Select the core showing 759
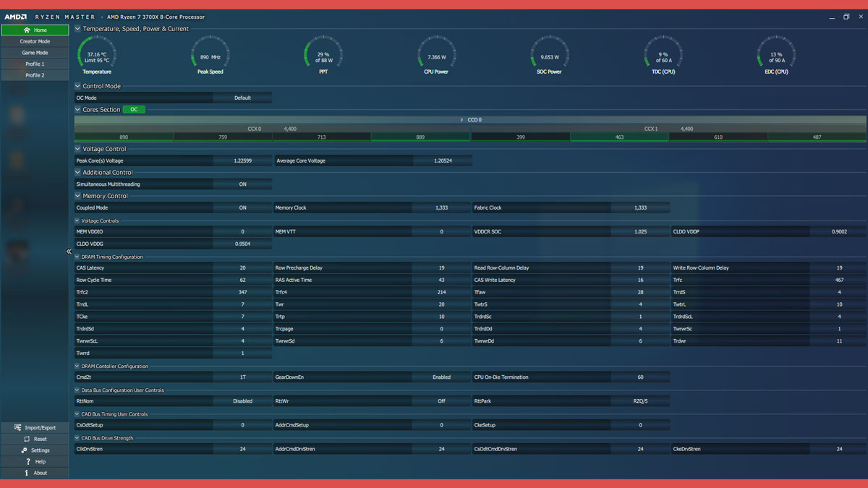 [x=223, y=137]
